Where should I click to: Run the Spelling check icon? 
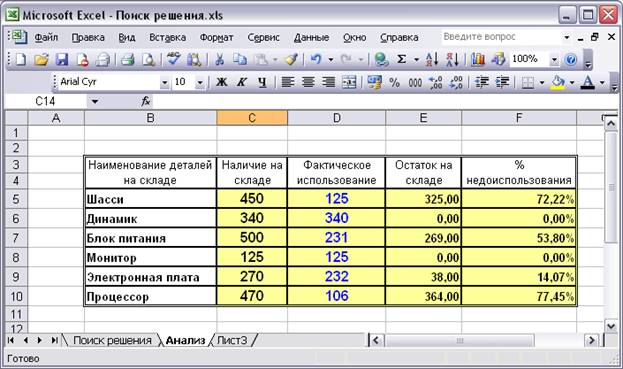174,60
